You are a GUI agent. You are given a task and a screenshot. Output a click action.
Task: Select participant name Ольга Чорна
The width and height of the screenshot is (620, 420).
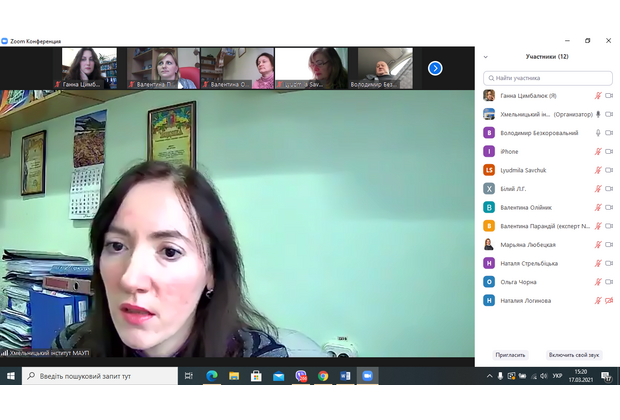click(518, 282)
